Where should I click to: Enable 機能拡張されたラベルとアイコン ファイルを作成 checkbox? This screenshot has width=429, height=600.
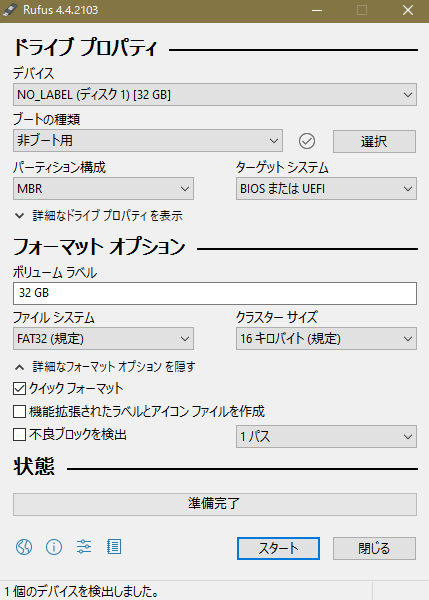tap(19, 412)
